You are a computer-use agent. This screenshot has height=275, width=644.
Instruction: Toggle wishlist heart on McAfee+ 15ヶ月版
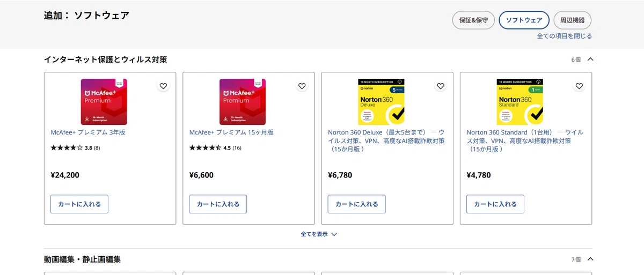(x=302, y=86)
